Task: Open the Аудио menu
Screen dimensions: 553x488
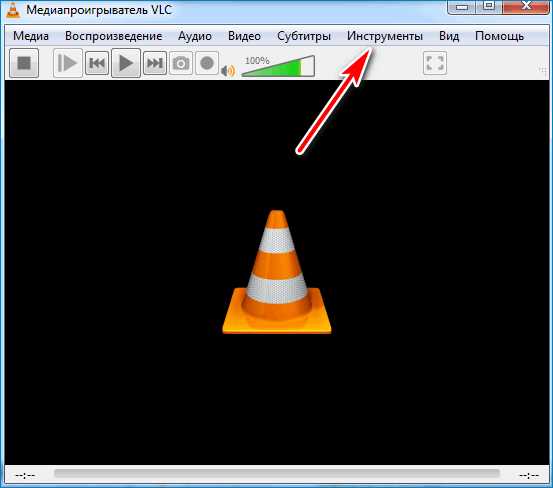Action: click(x=195, y=36)
